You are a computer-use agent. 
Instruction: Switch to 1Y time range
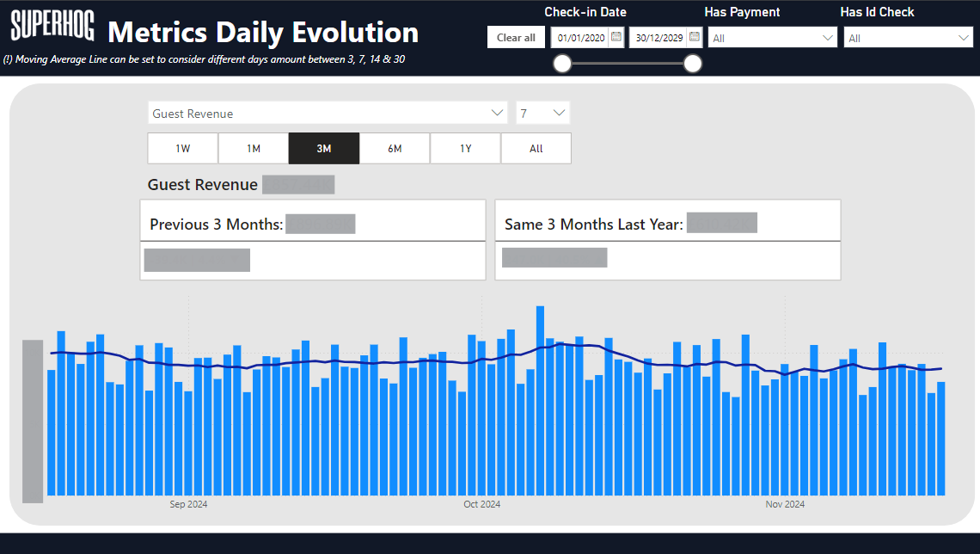465,149
